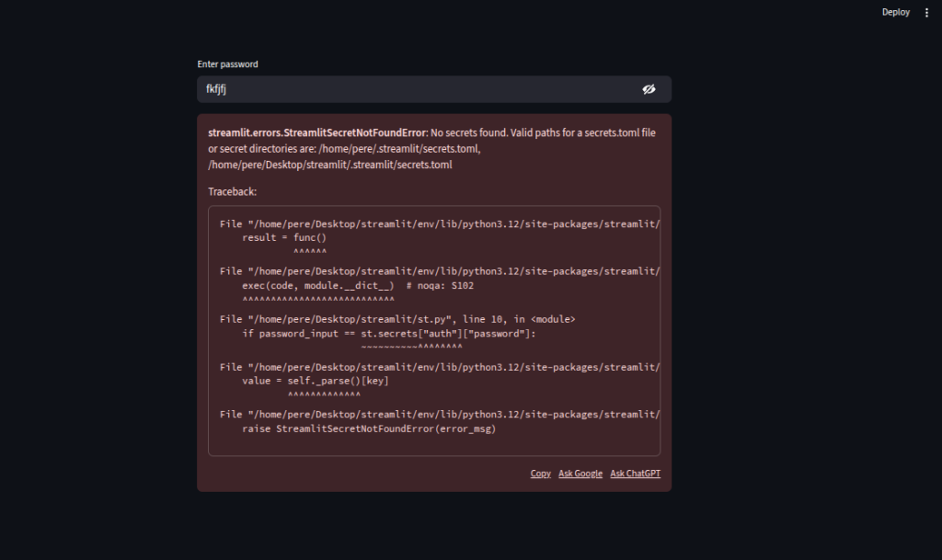Open the Deploy option

[x=895, y=12]
